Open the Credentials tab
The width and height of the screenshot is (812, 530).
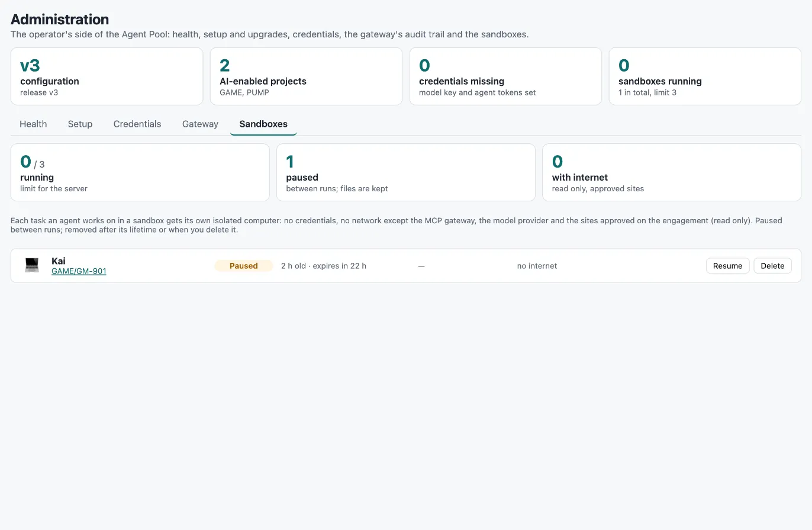click(x=137, y=124)
